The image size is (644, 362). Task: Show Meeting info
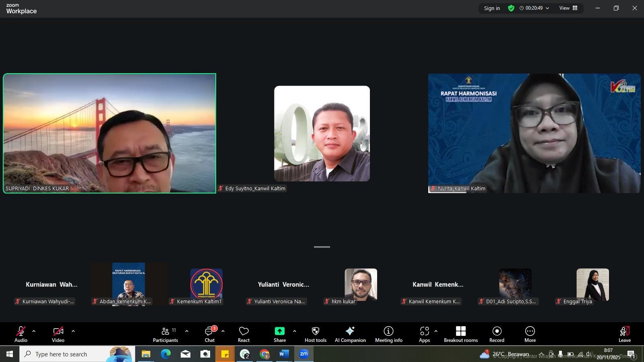click(388, 334)
